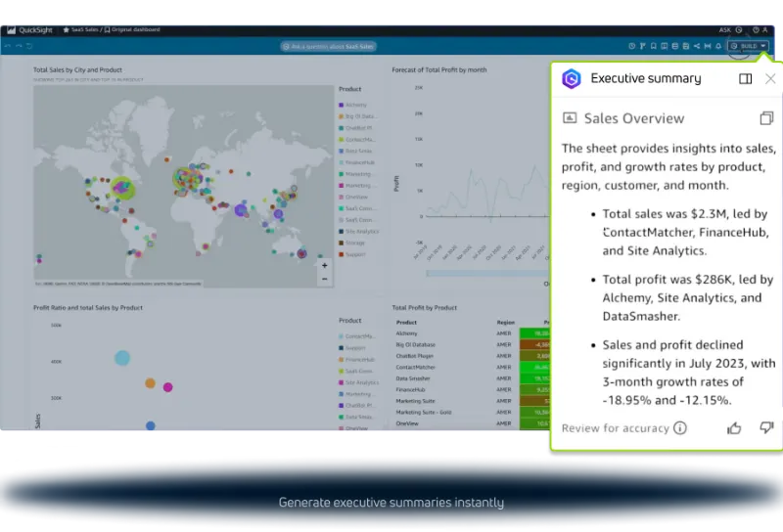This screenshot has width=783, height=532.
Task: Select Site Analytics in the scatter chart legend
Action: click(x=359, y=382)
